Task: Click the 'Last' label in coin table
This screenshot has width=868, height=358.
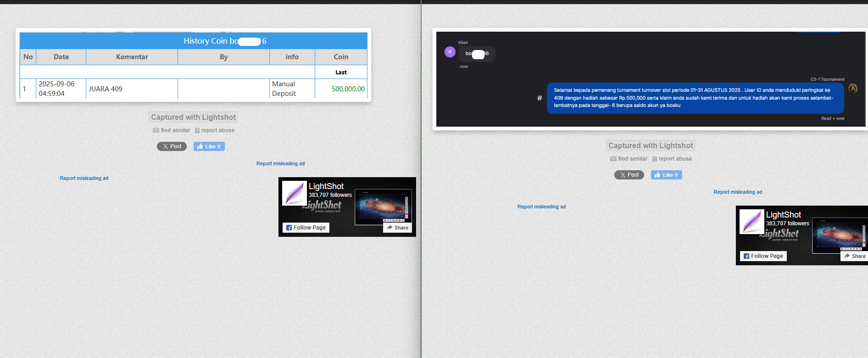Action: 341,72
